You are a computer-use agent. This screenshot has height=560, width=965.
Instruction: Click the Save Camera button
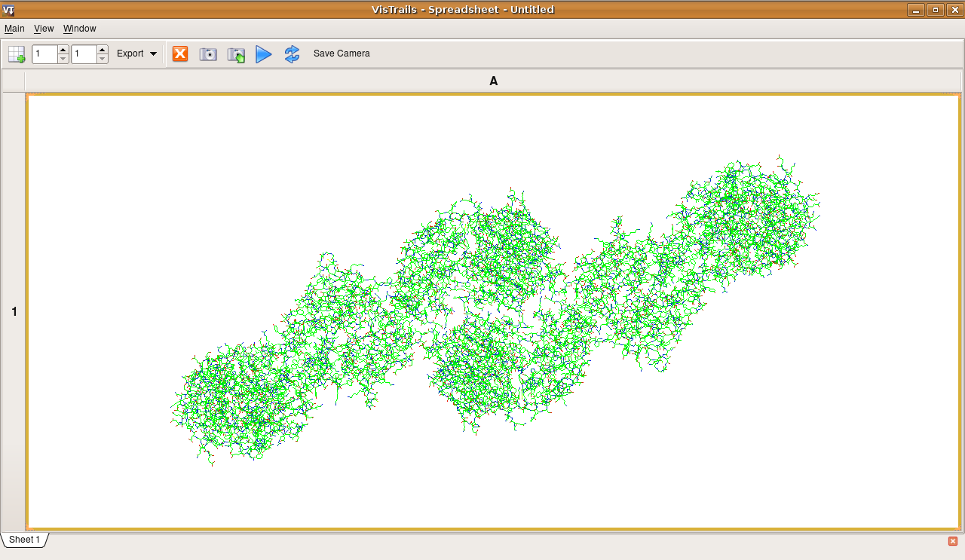tap(342, 54)
